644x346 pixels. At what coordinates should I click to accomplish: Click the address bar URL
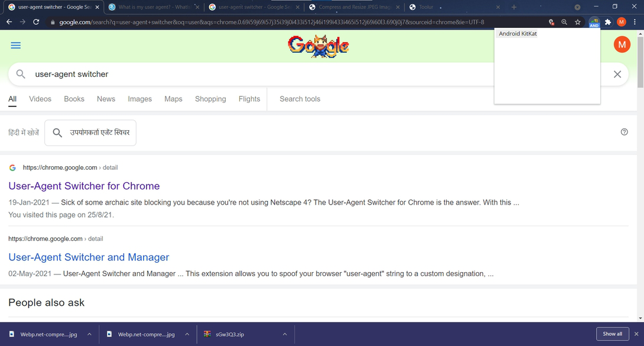271,22
